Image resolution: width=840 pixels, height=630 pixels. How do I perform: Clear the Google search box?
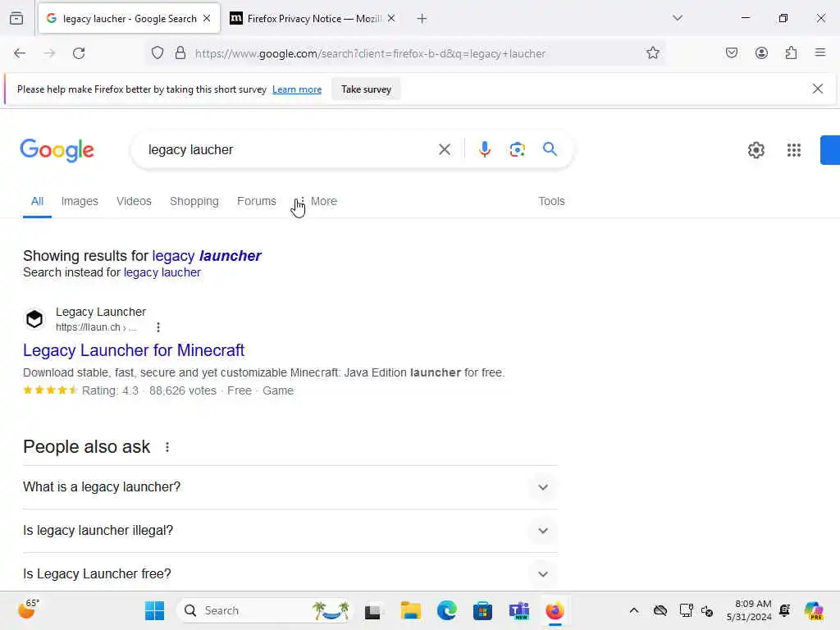(x=445, y=149)
